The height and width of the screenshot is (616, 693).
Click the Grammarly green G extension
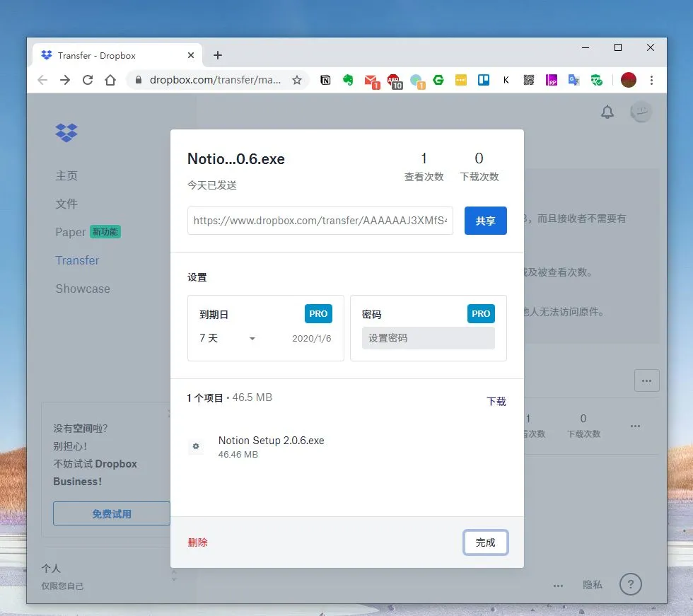pos(438,80)
